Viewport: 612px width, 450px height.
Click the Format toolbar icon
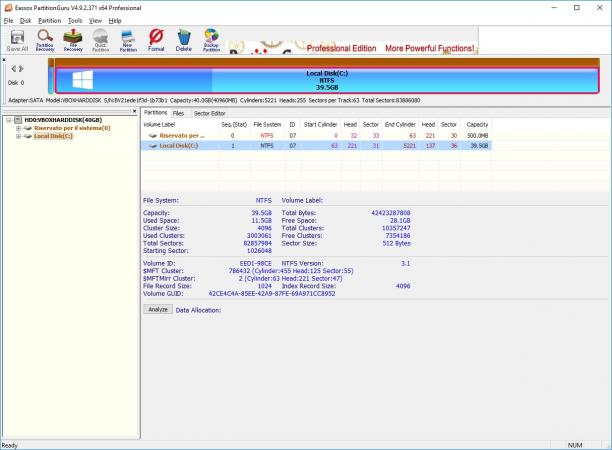[156, 40]
